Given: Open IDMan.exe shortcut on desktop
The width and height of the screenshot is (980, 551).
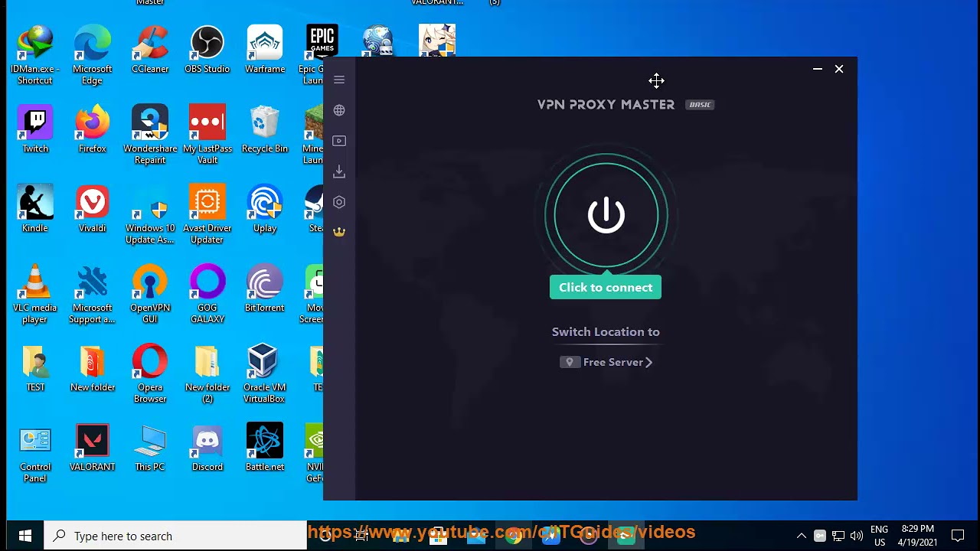Looking at the screenshot, I should click(x=35, y=54).
